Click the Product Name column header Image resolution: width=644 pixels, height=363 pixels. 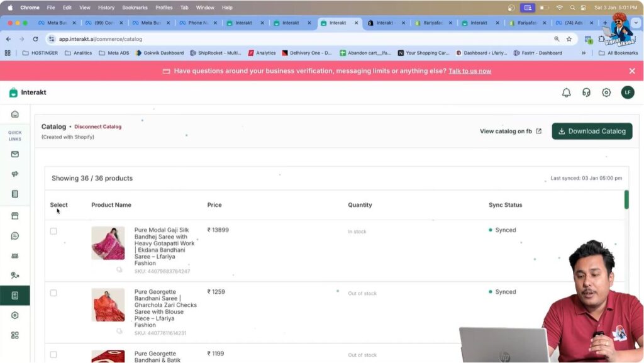(111, 205)
